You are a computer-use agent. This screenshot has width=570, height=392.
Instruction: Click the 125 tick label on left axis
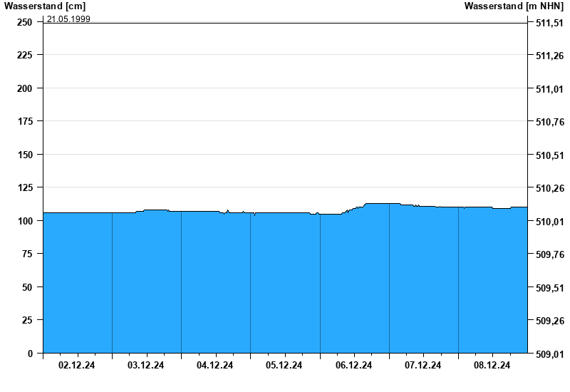point(25,187)
